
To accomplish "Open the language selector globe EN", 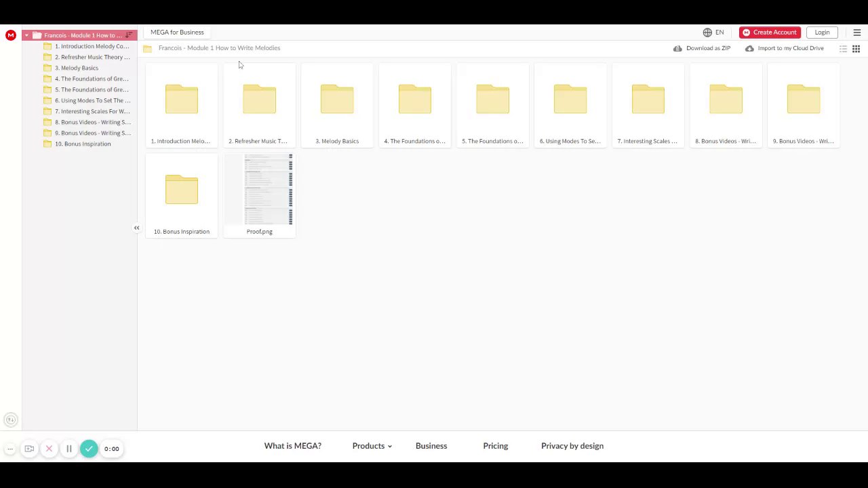I will coord(713,33).
